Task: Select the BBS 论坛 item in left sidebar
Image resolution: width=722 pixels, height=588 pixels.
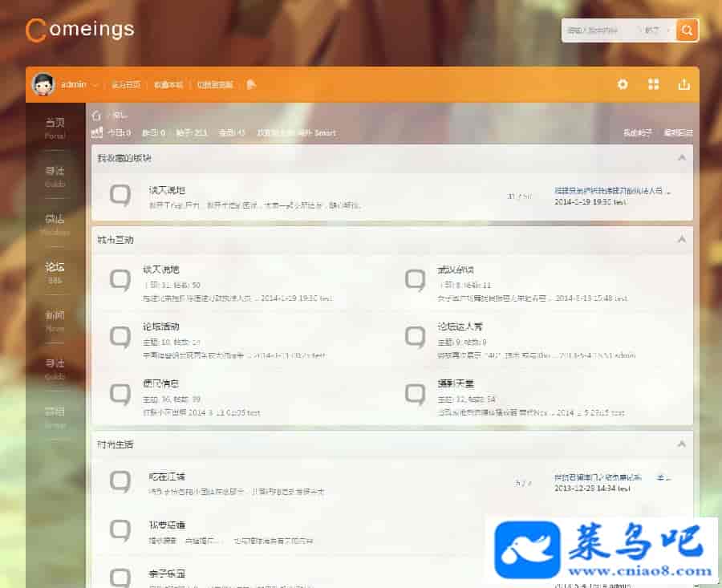Action: (x=55, y=273)
